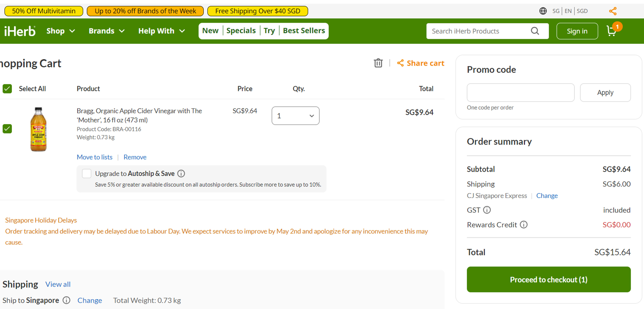Click Proceed to checkout (1)
The width and height of the screenshot is (644, 309).
(x=549, y=279)
